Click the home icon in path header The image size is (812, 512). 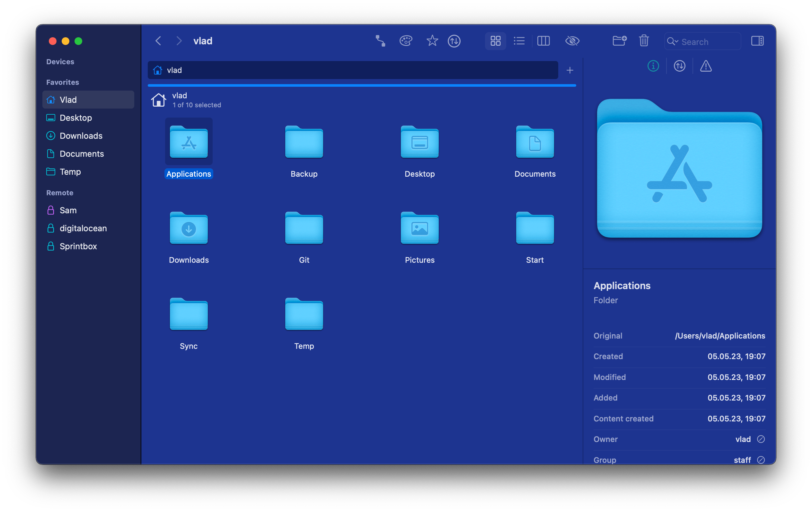pyautogui.click(x=158, y=100)
